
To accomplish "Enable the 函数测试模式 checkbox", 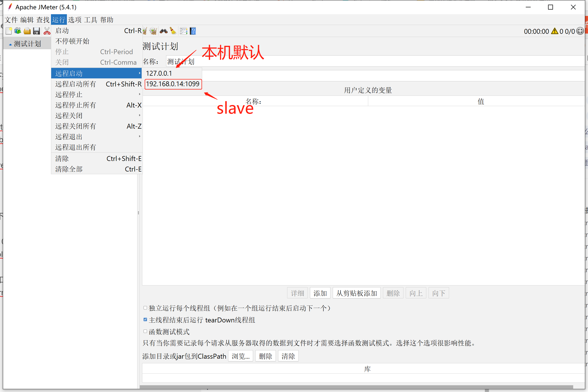I will (145, 331).
